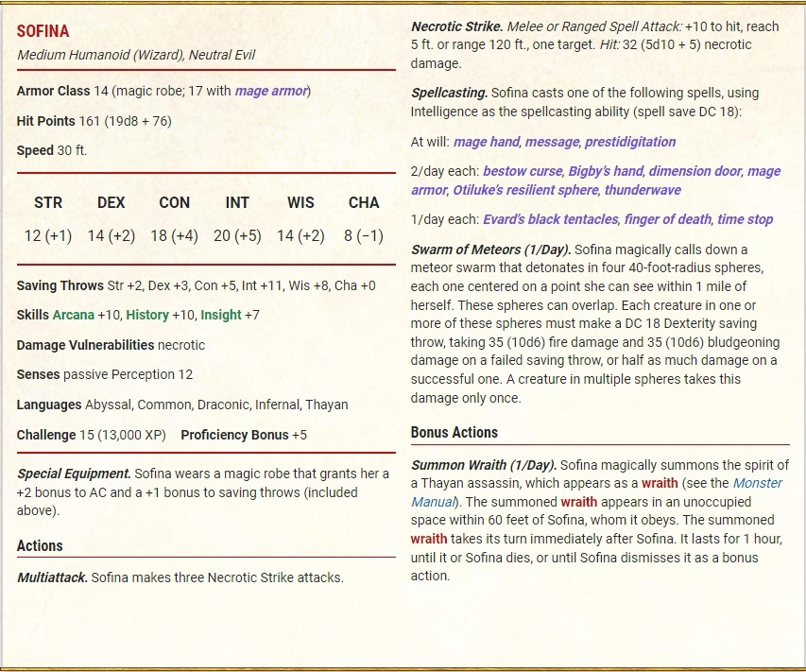
Task: Click the "Bonus Actions" section heading
Action: point(454,433)
